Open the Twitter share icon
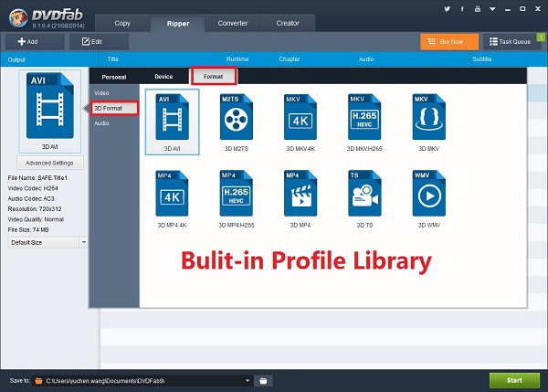 [x=447, y=9]
